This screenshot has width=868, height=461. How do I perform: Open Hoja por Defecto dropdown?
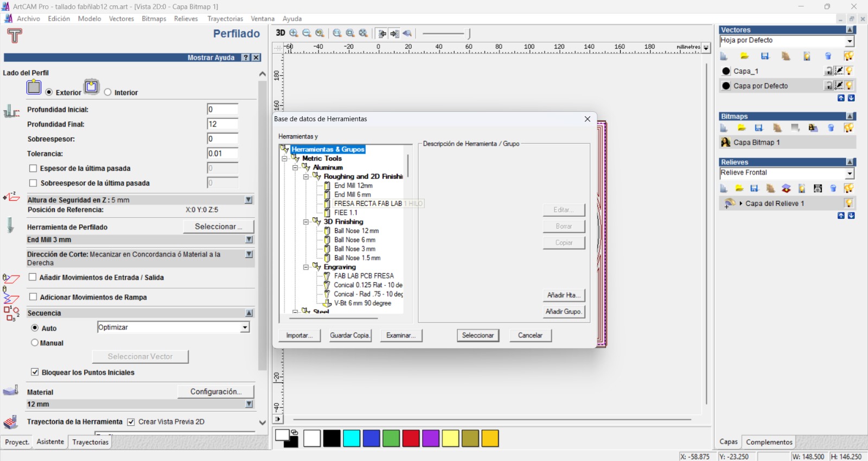click(850, 41)
